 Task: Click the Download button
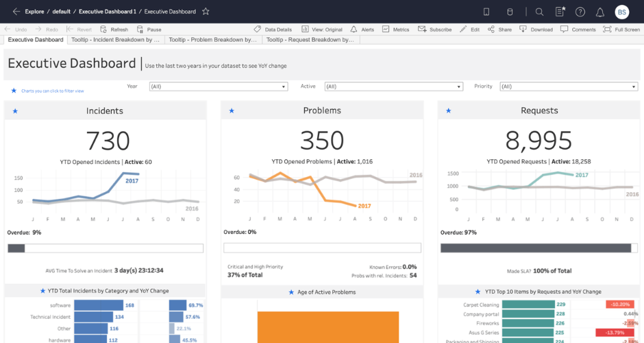point(536,29)
